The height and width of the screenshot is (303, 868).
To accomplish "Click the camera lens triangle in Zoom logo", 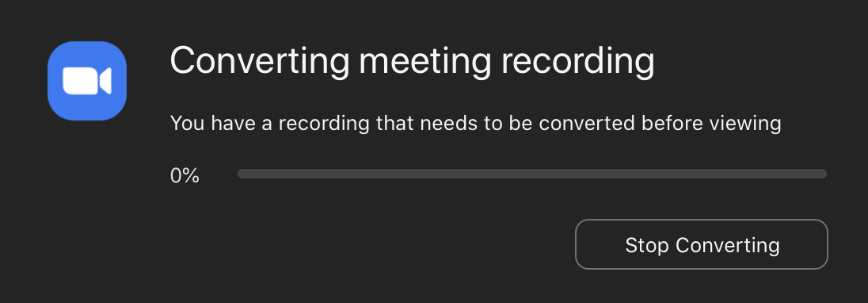I will pyautogui.click(x=105, y=81).
